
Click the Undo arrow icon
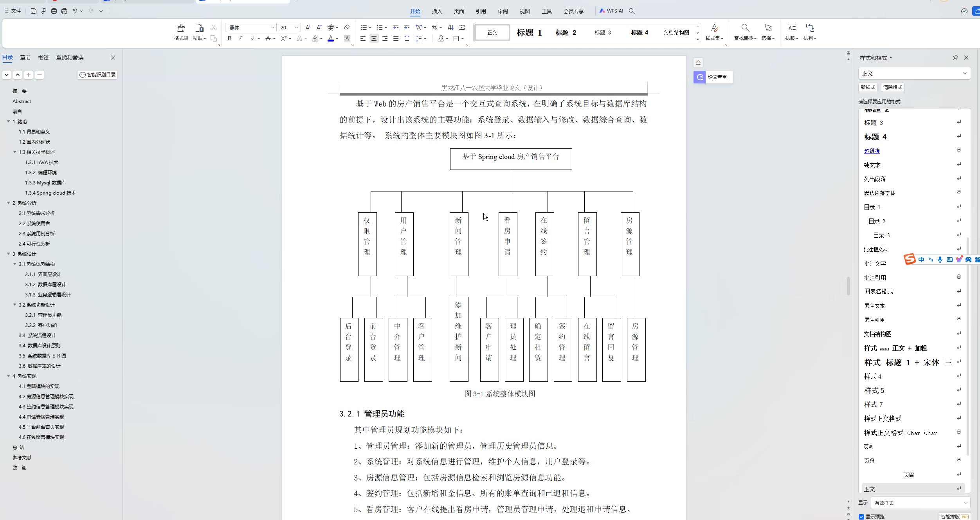[x=75, y=11]
